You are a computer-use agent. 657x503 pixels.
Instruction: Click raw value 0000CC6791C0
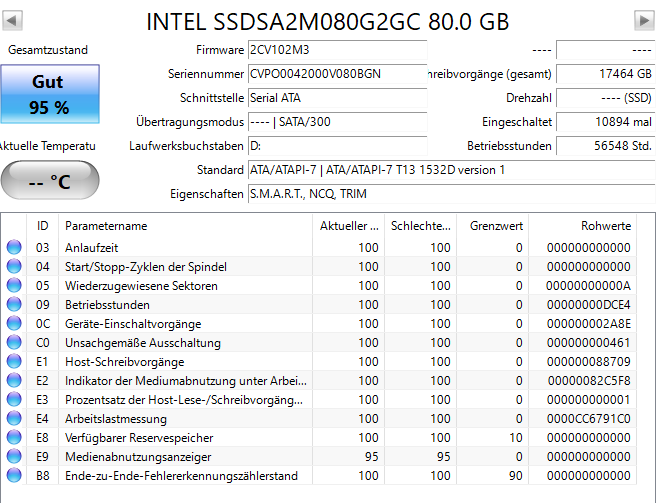click(588, 419)
